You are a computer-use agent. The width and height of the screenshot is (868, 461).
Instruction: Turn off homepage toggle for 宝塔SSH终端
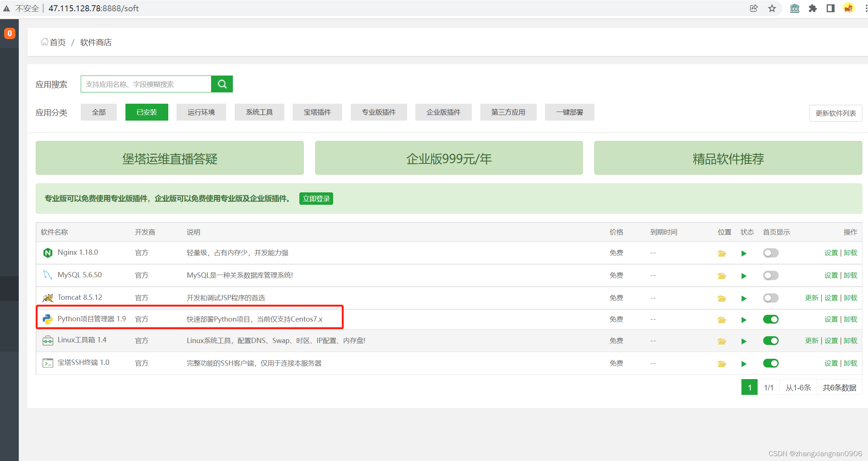(x=770, y=363)
